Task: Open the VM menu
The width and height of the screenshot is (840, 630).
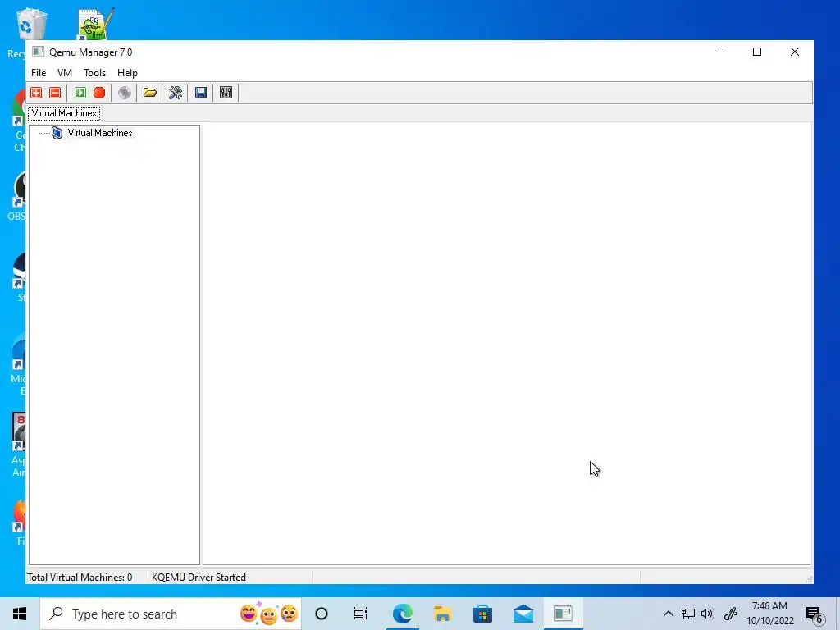Action: click(x=65, y=73)
